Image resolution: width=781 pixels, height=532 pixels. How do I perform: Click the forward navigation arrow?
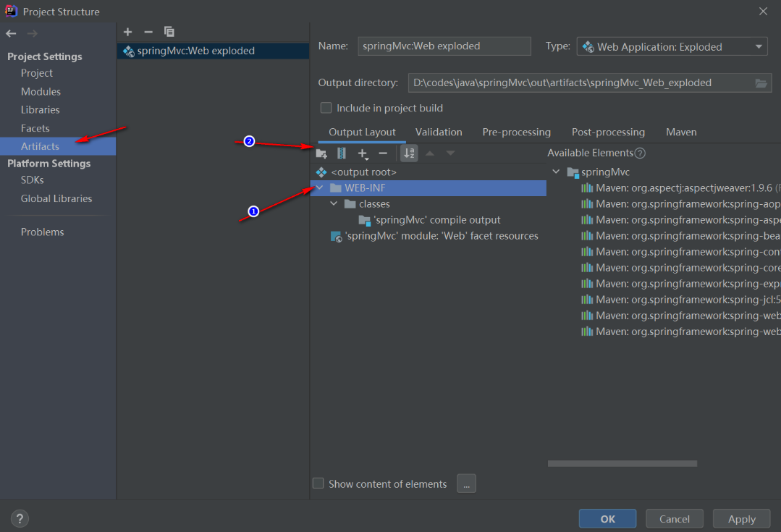coord(32,33)
